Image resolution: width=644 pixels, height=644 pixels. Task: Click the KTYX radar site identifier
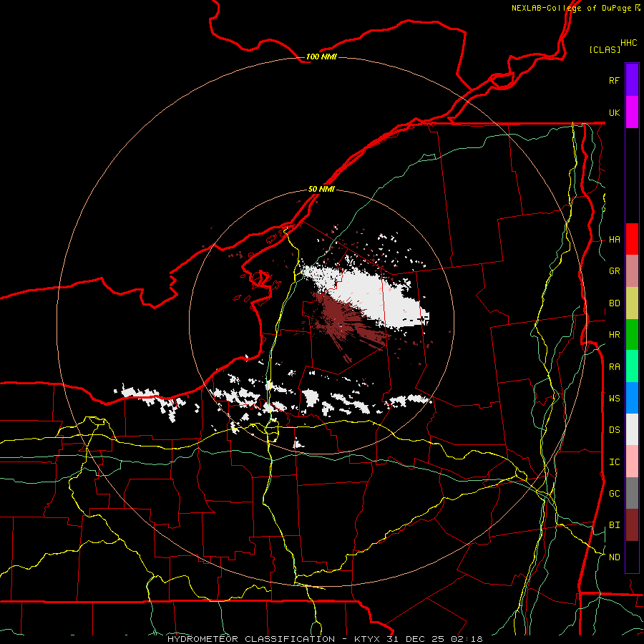[x=369, y=639]
